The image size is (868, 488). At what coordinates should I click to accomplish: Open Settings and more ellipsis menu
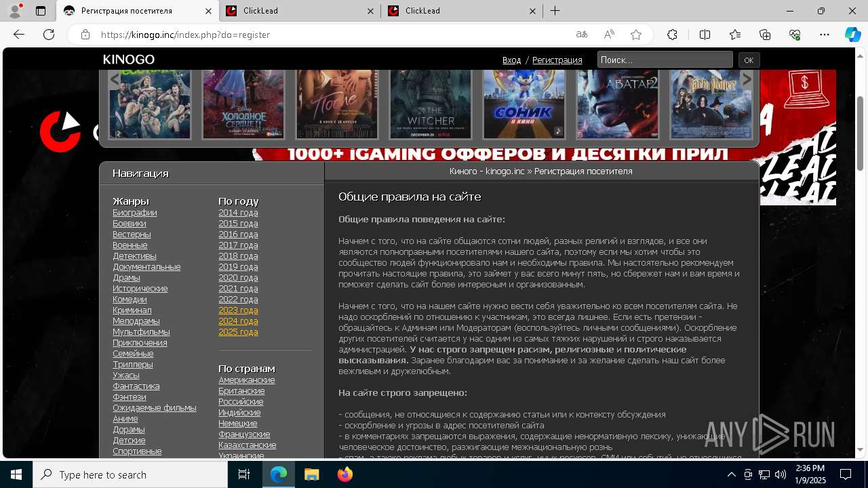click(x=825, y=35)
